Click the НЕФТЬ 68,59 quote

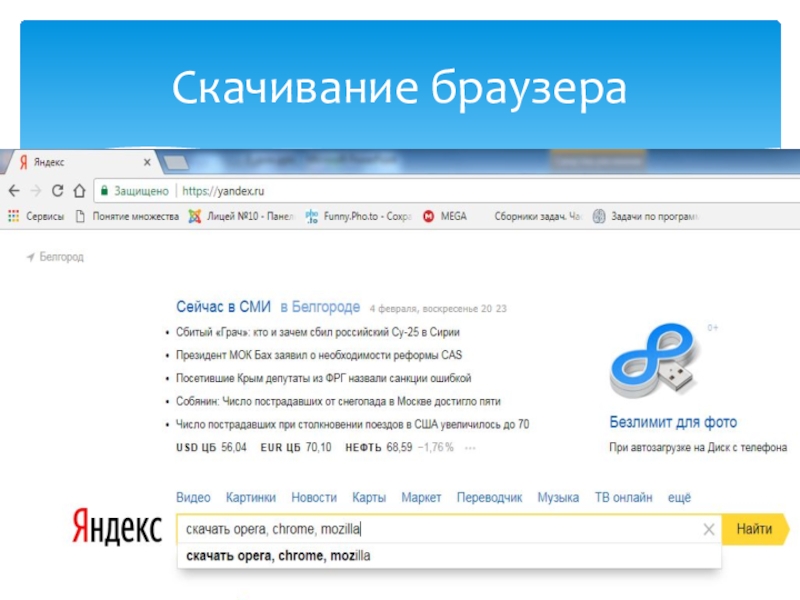coord(379,447)
